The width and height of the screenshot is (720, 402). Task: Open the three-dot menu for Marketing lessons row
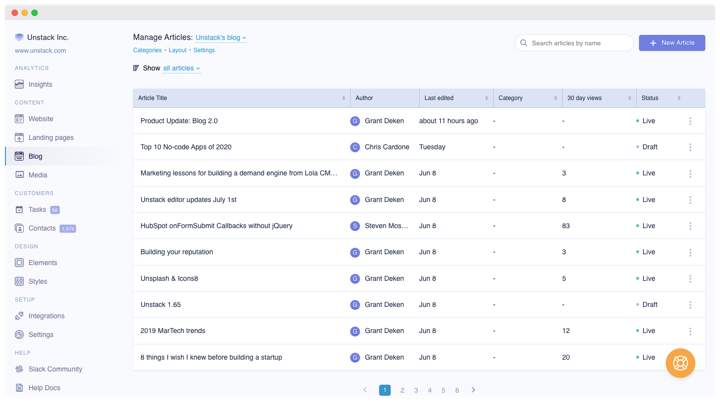[x=690, y=174]
